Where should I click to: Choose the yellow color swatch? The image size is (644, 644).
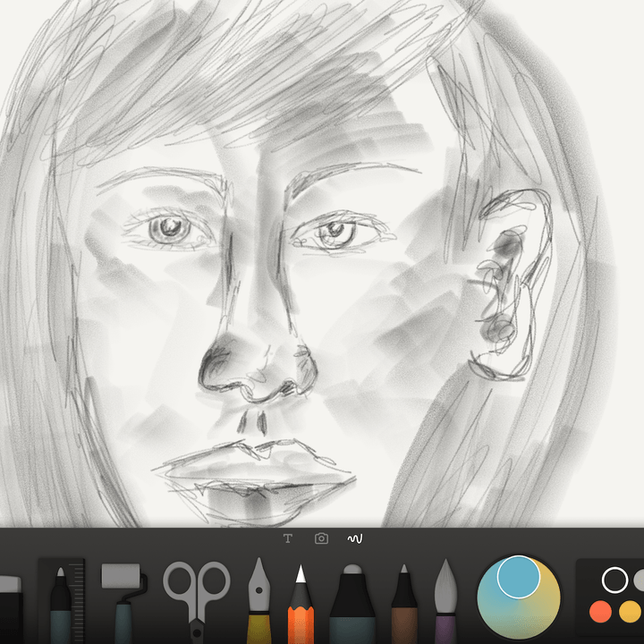631,612
